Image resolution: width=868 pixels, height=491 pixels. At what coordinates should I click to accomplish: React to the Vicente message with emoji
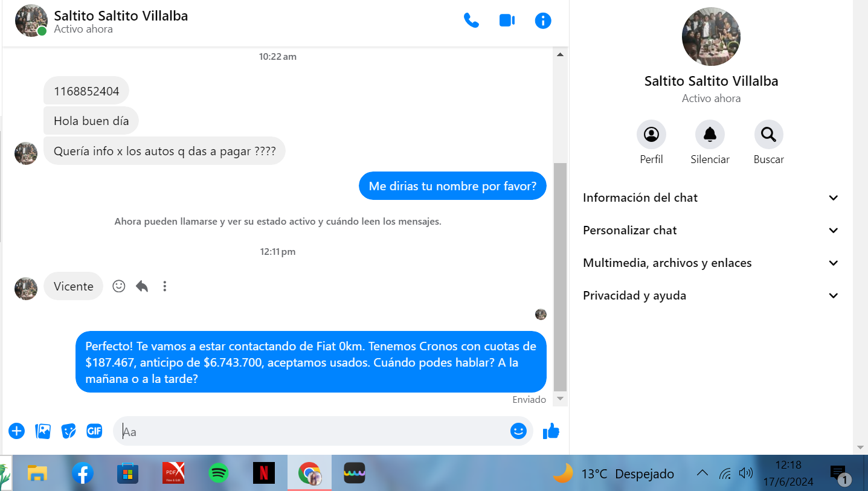[119, 286]
